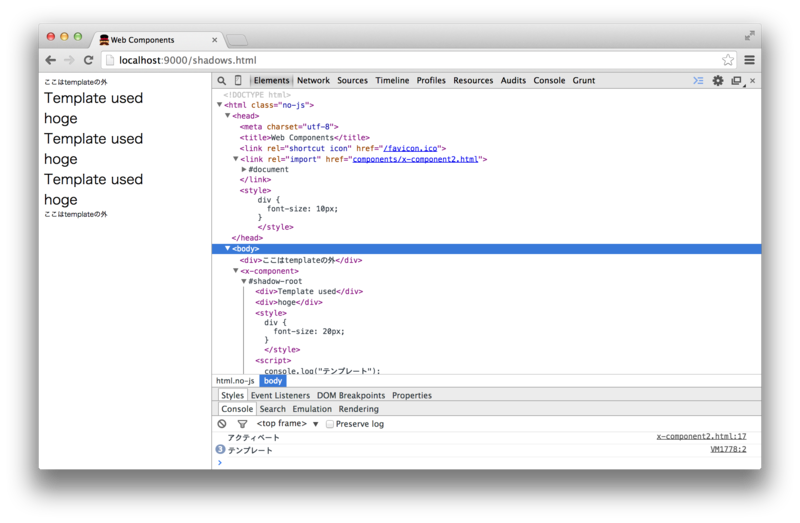Open source link x-component2.html:17

701,437
